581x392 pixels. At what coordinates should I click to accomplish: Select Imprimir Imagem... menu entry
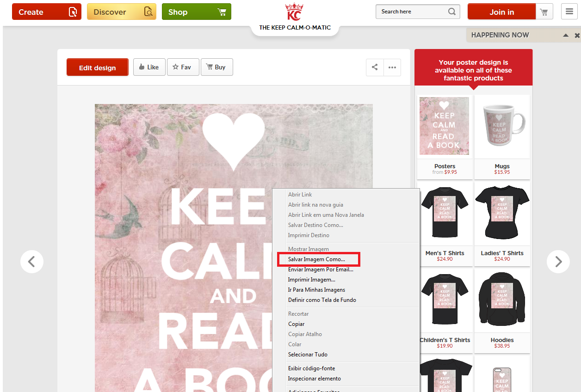point(312,280)
